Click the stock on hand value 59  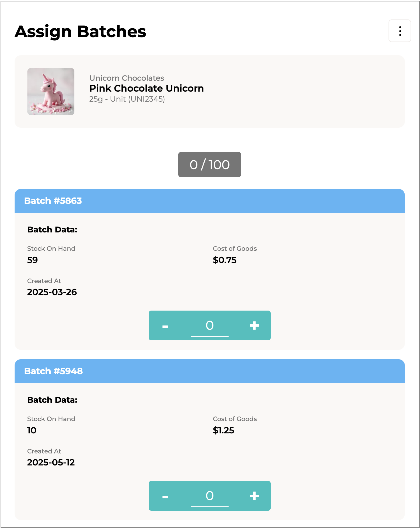(32, 260)
